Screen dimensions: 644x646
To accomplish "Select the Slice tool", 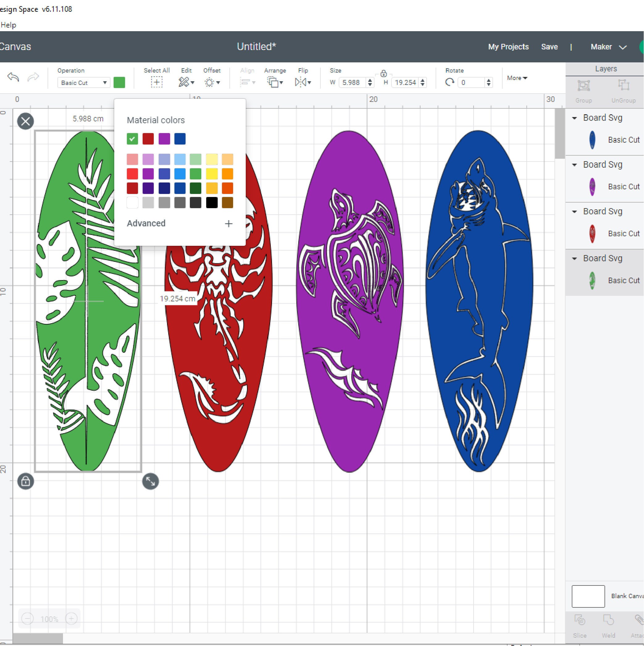I will pos(580,621).
